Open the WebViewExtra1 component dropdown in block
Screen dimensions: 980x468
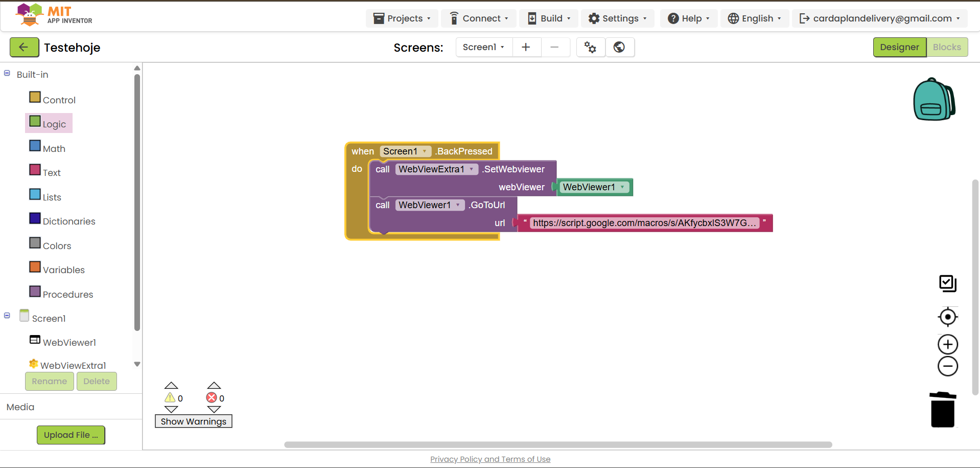pyautogui.click(x=471, y=169)
